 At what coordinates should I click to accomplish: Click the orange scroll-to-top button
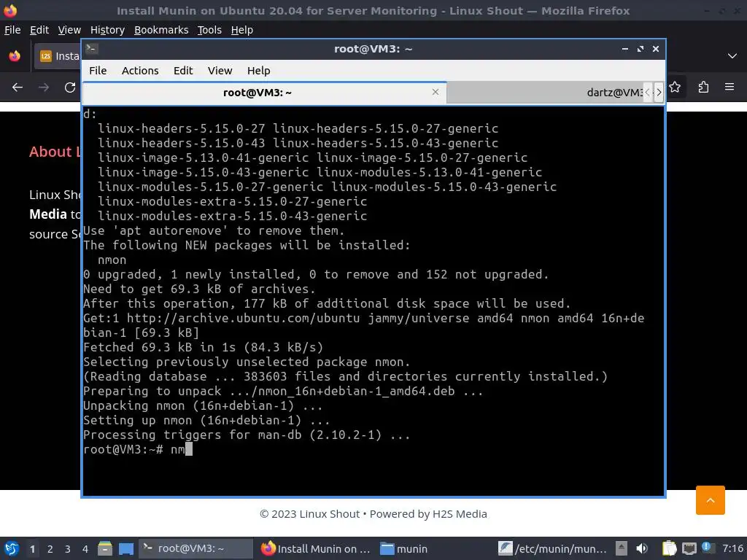(x=710, y=500)
